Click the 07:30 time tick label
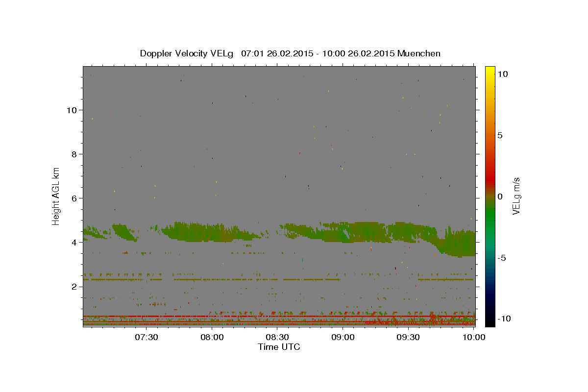588x392 pixels. [x=147, y=337]
